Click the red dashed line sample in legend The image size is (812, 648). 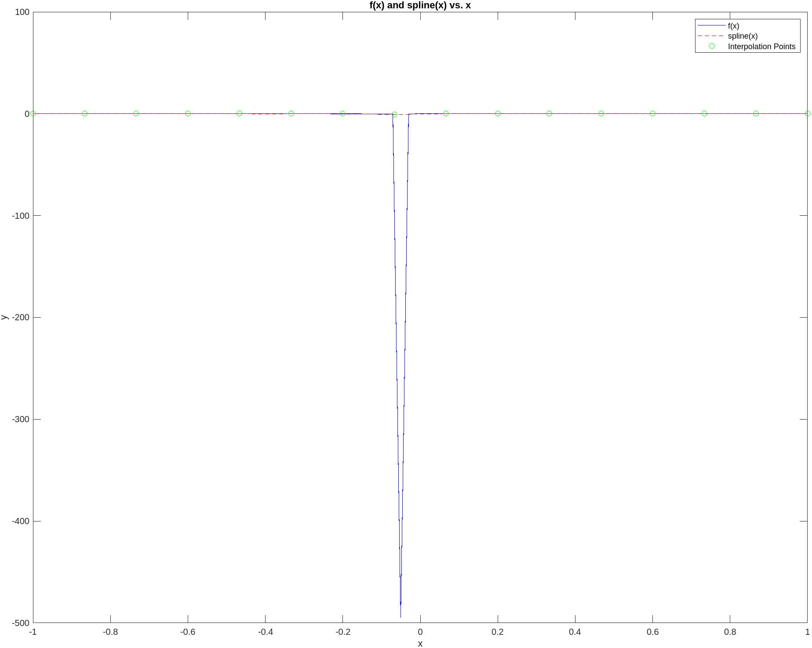pos(711,36)
